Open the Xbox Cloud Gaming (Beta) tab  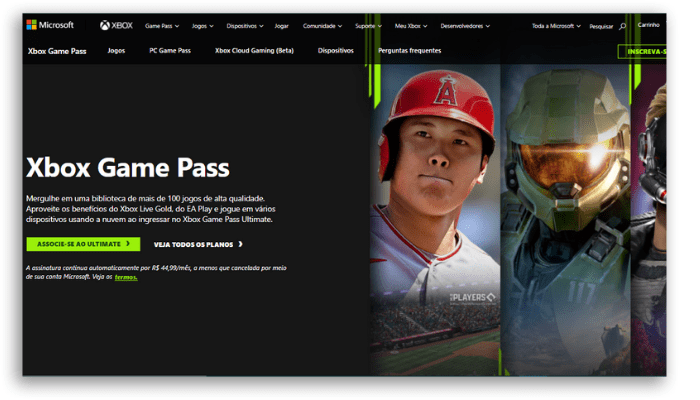coord(254,50)
